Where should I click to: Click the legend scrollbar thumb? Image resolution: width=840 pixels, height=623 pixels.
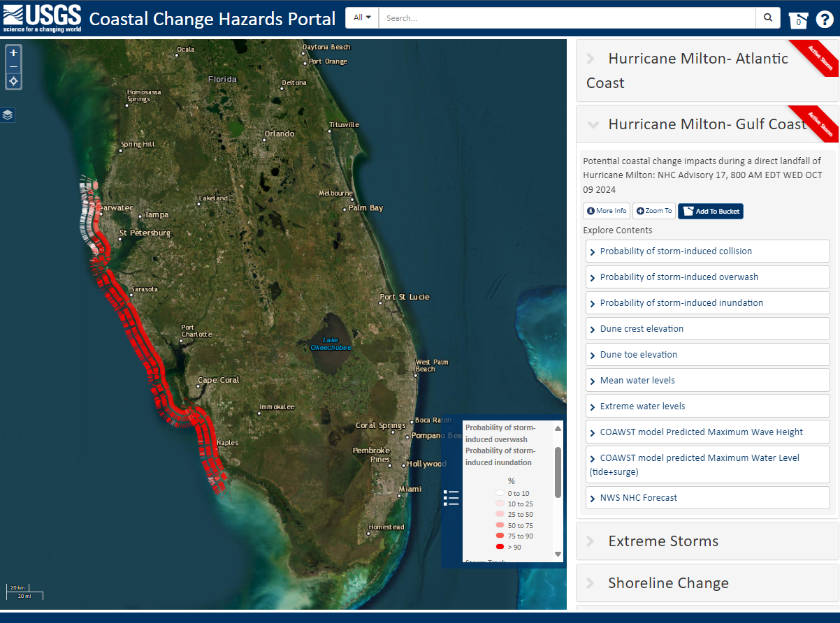pos(558,472)
